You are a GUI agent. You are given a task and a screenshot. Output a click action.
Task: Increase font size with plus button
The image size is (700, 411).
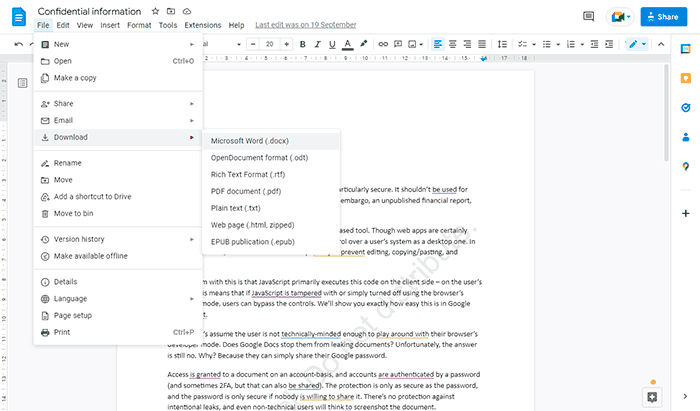click(286, 44)
